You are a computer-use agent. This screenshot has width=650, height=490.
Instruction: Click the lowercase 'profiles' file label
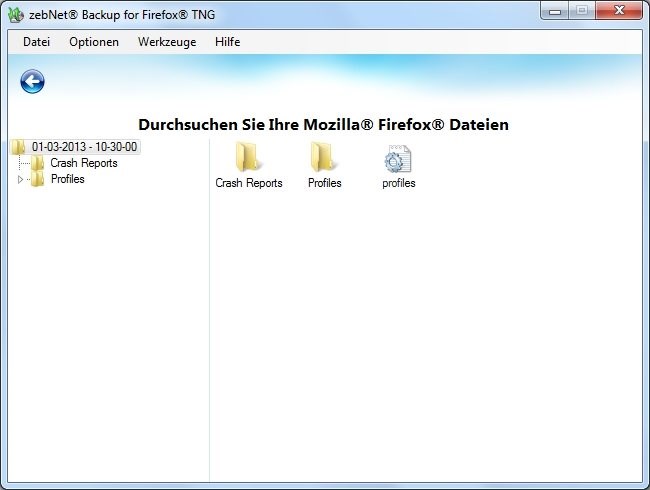pyautogui.click(x=399, y=183)
